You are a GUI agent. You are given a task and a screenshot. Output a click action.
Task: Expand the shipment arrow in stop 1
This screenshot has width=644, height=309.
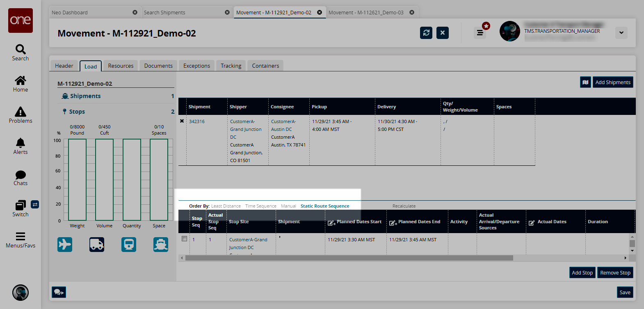coord(280,237)
